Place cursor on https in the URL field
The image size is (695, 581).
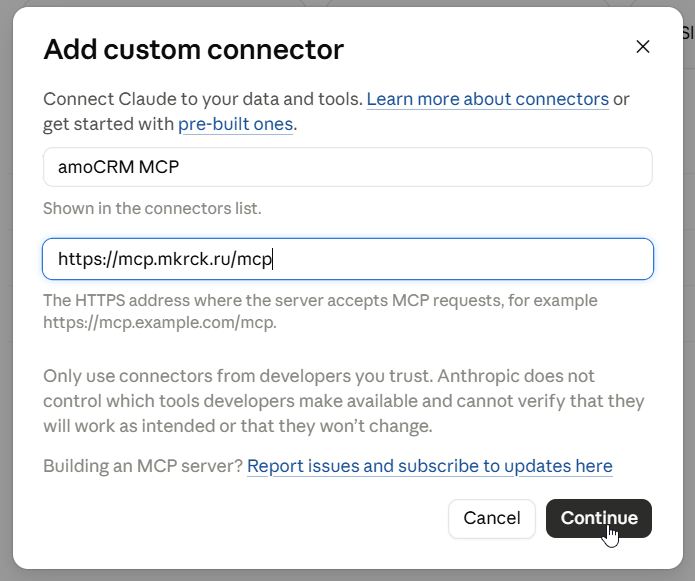(x=78, y=259)
